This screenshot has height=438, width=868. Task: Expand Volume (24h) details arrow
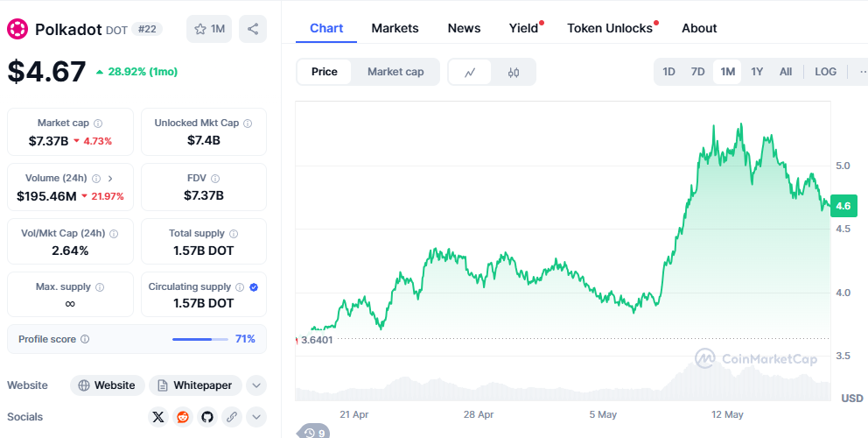pos(110,178)
